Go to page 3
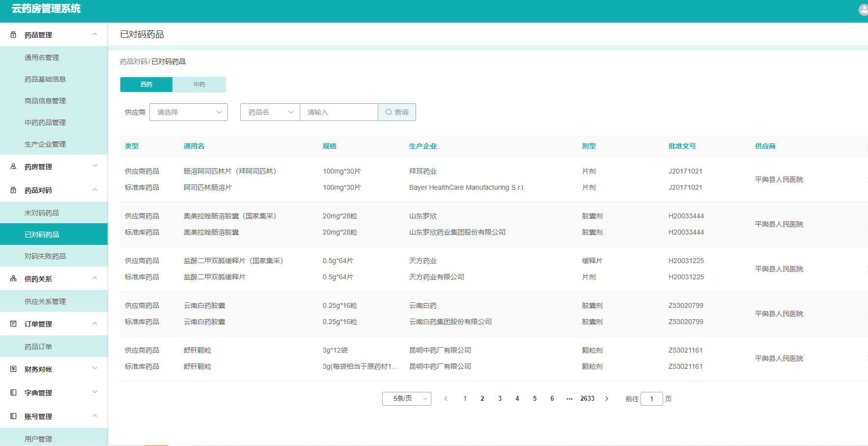 click(500, 399)
